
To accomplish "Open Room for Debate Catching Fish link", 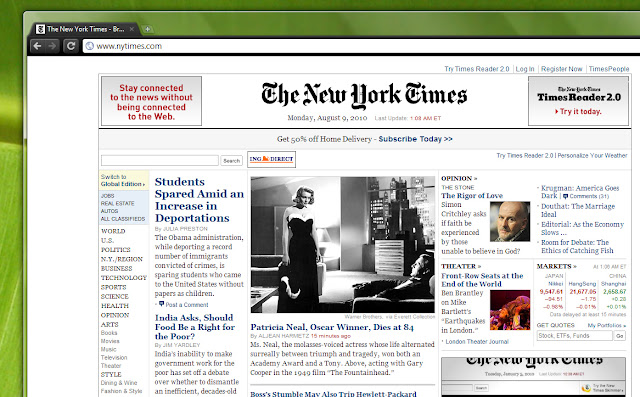I will coord(577,246).
